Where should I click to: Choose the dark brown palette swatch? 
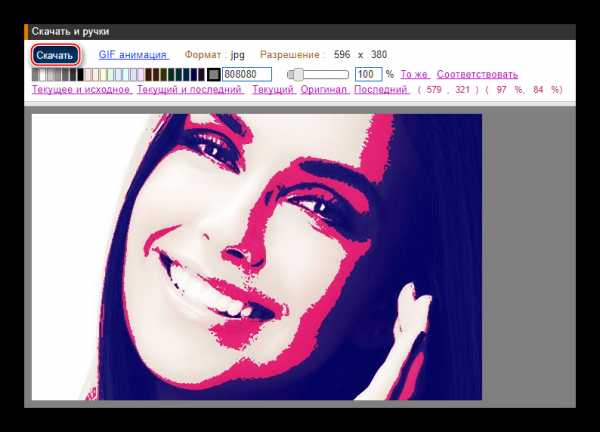(x=149, y=74)
